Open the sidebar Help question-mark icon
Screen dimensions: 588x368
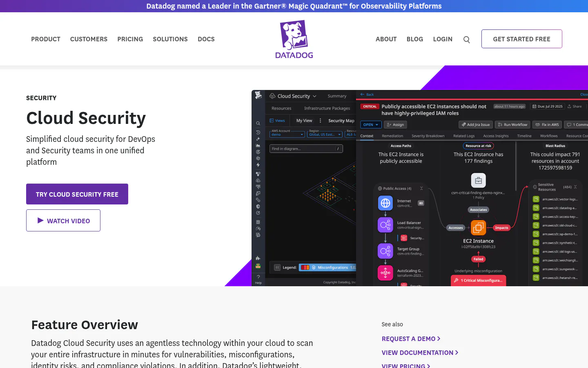click(258, 277)
